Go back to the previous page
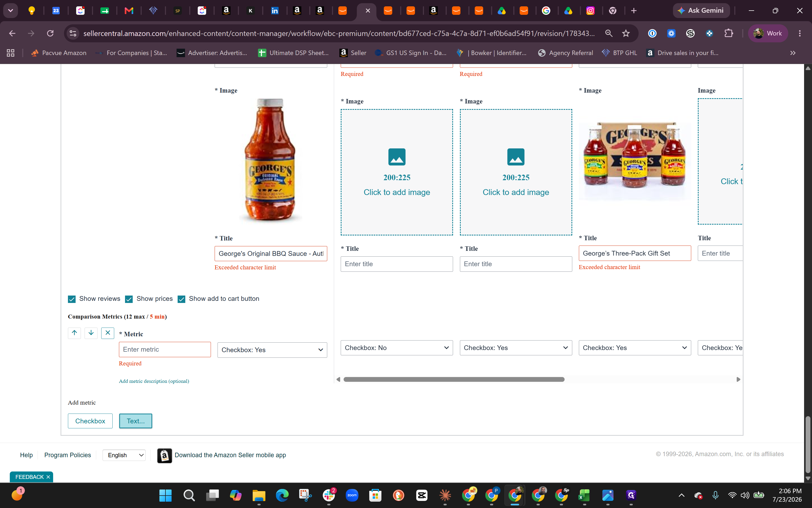This screenshot has width=812, height=508. click(12, 33)
